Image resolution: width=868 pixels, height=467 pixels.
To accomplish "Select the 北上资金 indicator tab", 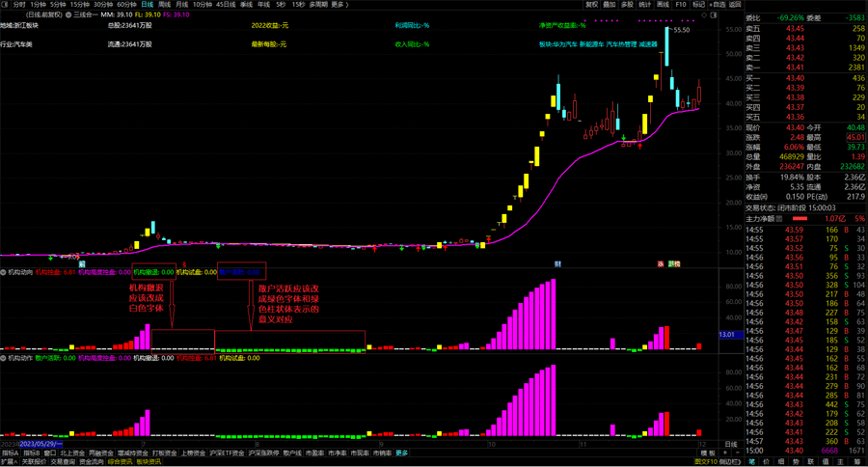I will click(x=71, y=453).
